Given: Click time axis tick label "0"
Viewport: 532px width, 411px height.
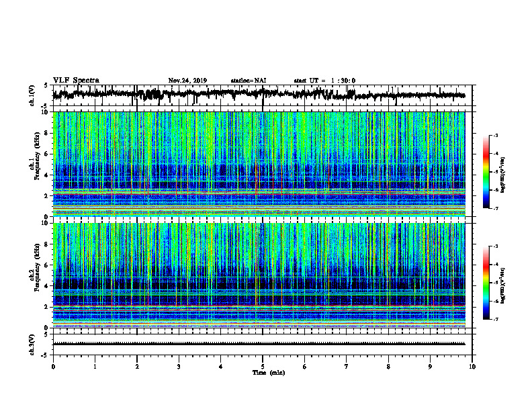Looking at the screenshot, I should tap(53, 367).
